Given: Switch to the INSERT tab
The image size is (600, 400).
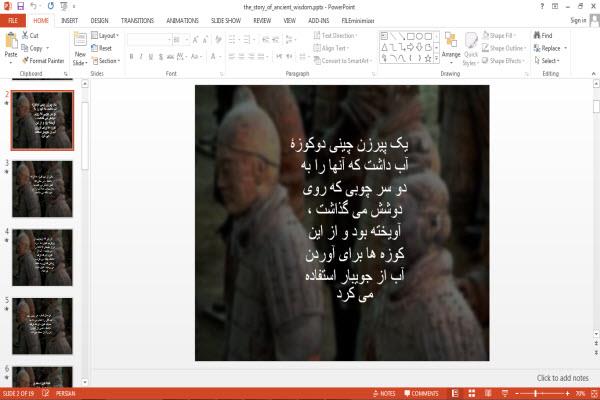Looking at the screenshot, I should tap(69, 21).
